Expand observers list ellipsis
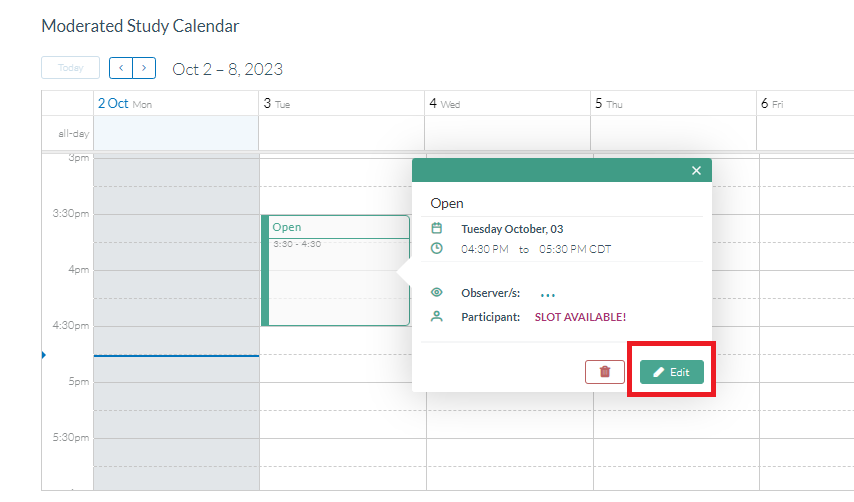Viewport: 854px width, 502px height. 547,294
